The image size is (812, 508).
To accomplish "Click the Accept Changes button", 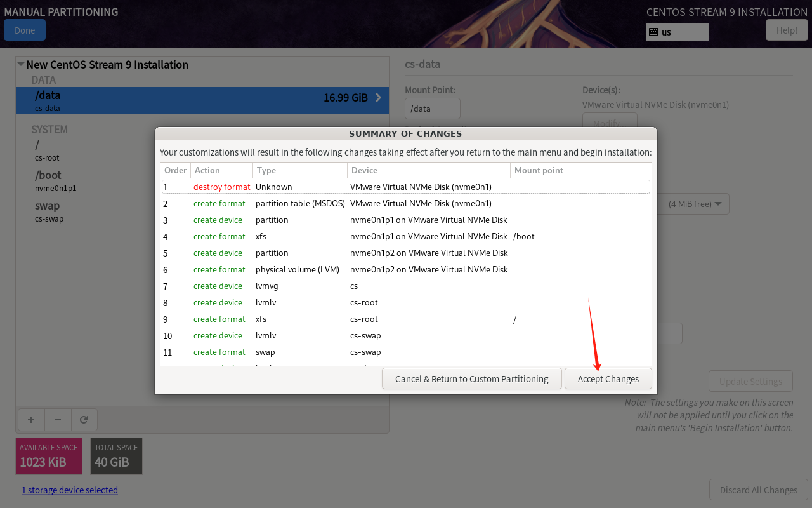I will click(x=608, y=378).
